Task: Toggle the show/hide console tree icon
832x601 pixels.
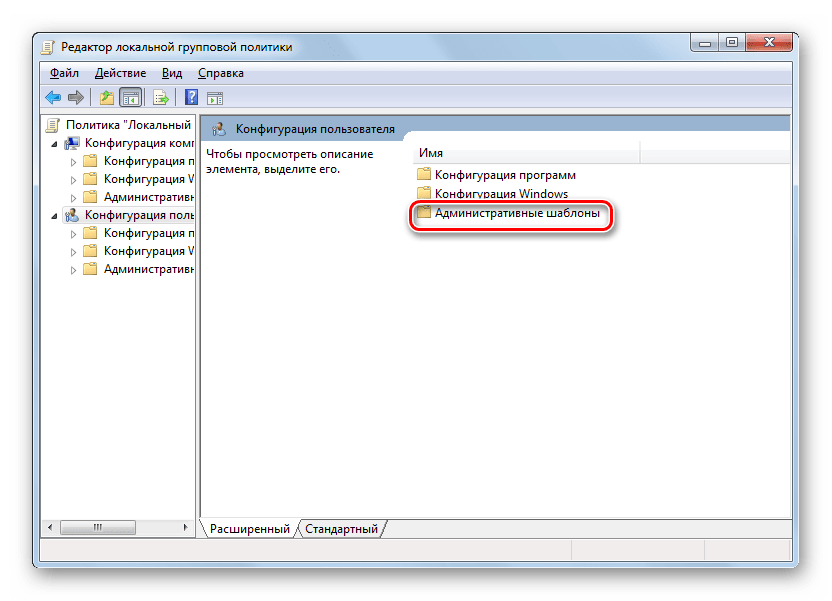Action: (x=131, y=98)
